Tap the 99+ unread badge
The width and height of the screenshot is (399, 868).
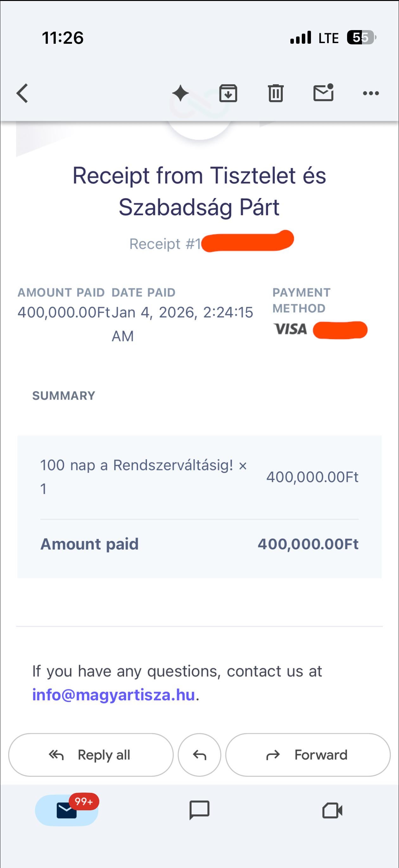[84, 801]
